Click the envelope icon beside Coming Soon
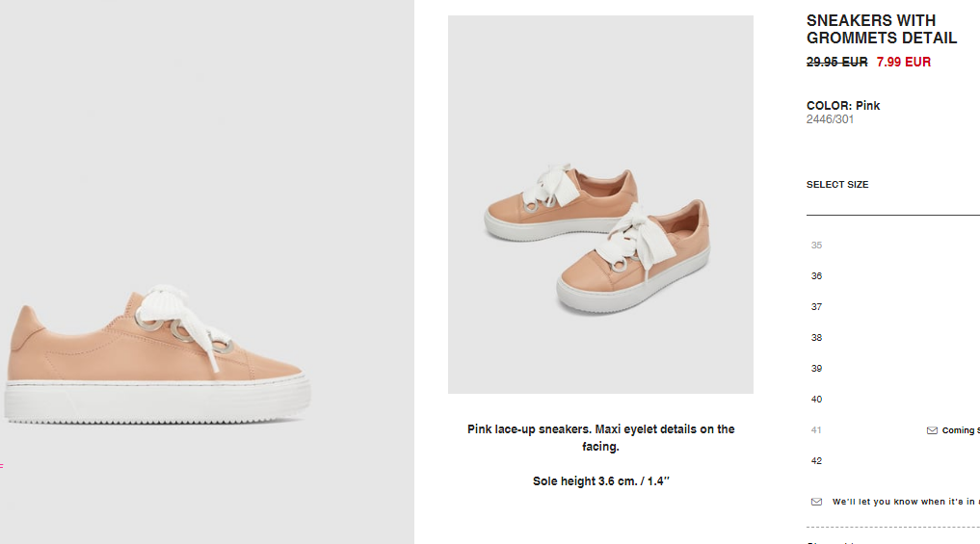 click(932, 430)
